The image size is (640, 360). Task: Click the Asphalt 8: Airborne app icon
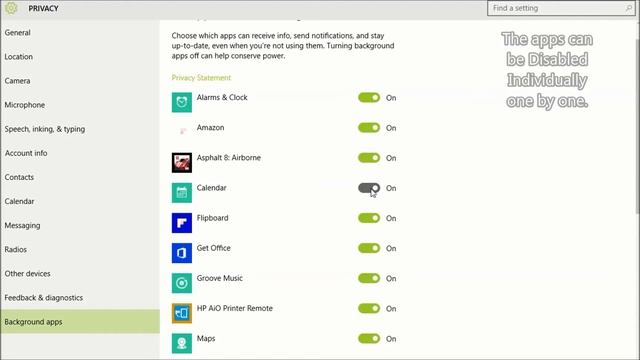coord(182,162)
